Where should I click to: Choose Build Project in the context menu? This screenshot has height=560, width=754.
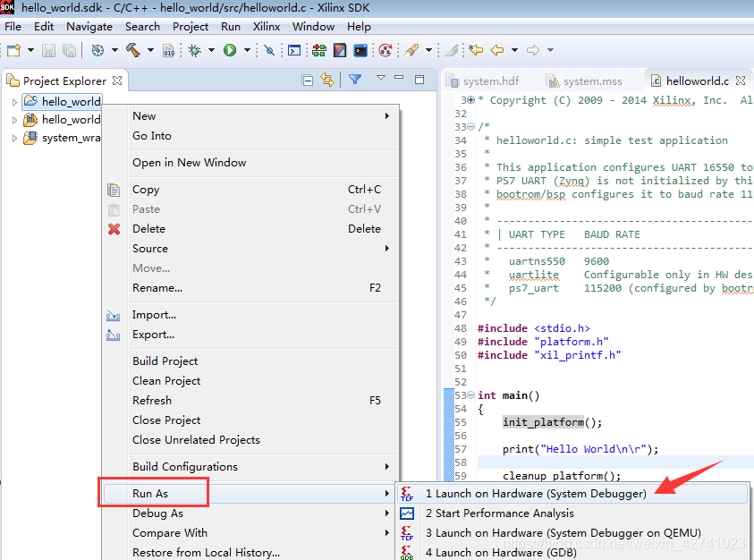249,361
